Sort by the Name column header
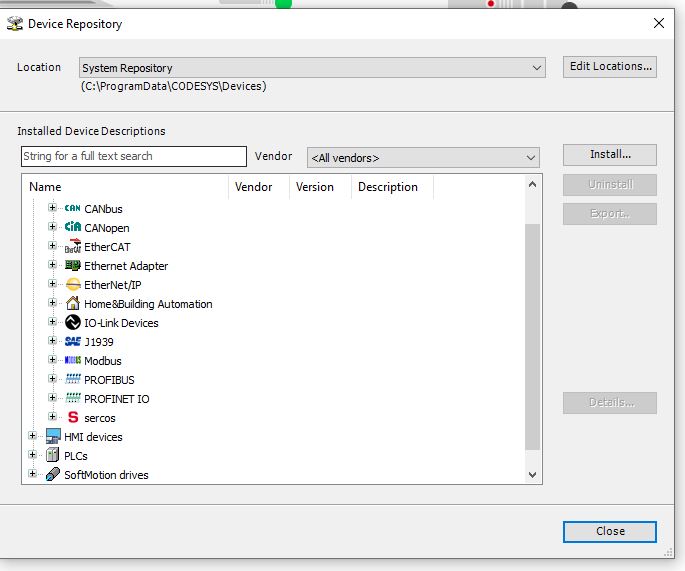Image resolution: width=685 pixels, height=571 pixels. tap(126, 187)
